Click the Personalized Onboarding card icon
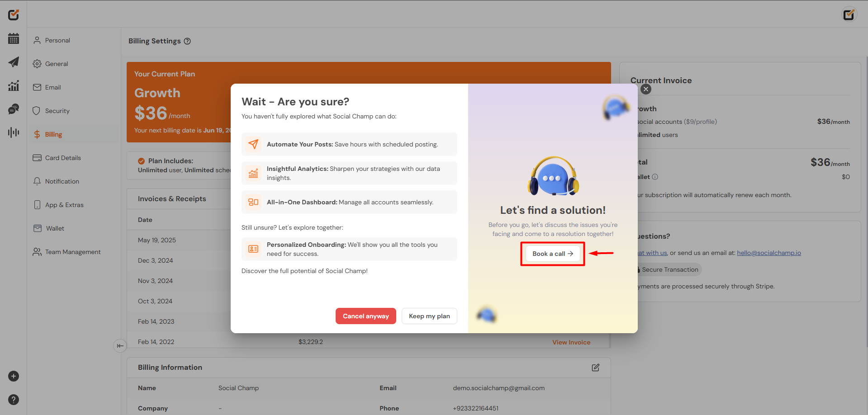This screenshot has height=415, width=868. pos(253,249)
